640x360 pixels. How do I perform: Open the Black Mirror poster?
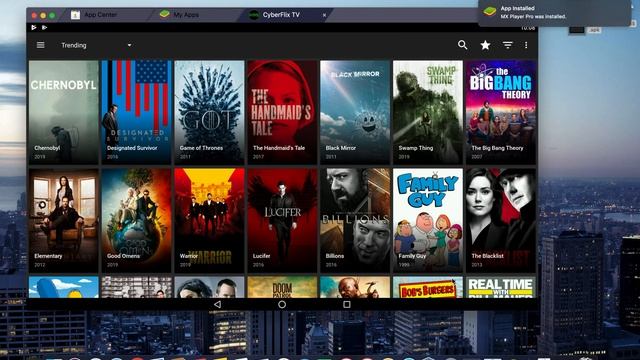(x=355, y=112)
